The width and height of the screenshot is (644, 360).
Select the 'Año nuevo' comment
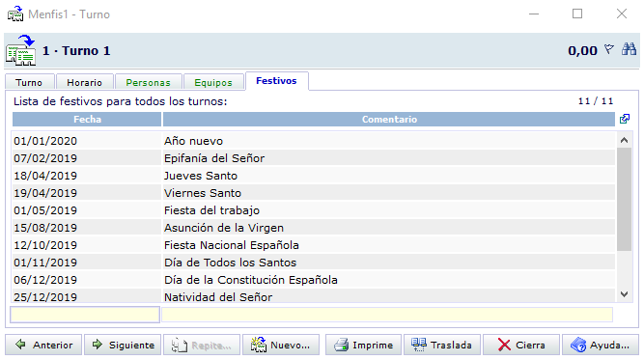coord(193,141)
